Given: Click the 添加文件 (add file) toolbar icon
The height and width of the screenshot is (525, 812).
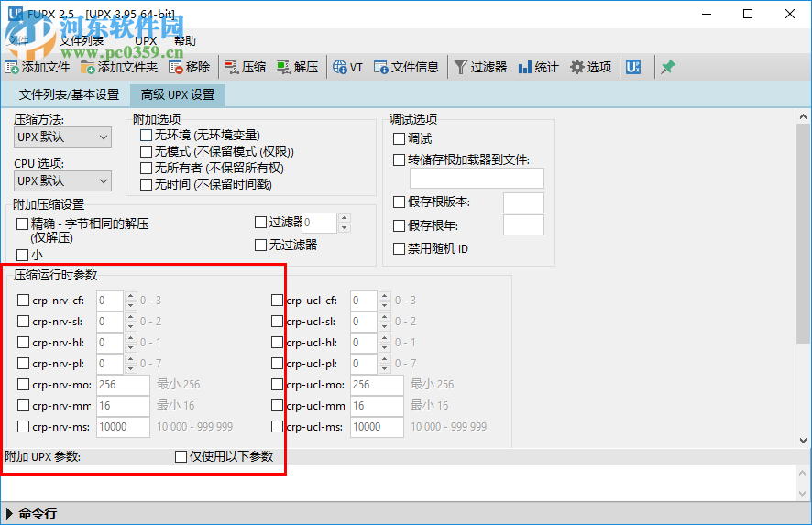Looking at the screenshot, I should [12, 67].
